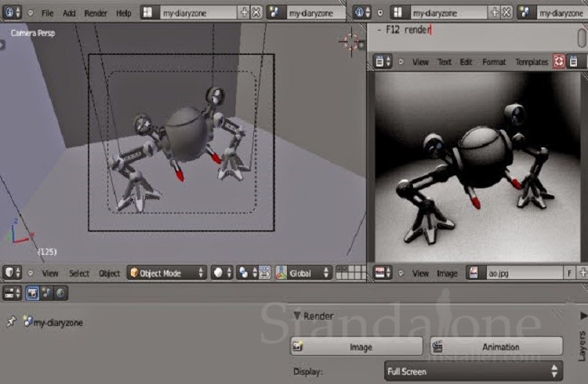Screen dimensions: 588x384
Task: Open the Help menu
Action: point(123,13)
